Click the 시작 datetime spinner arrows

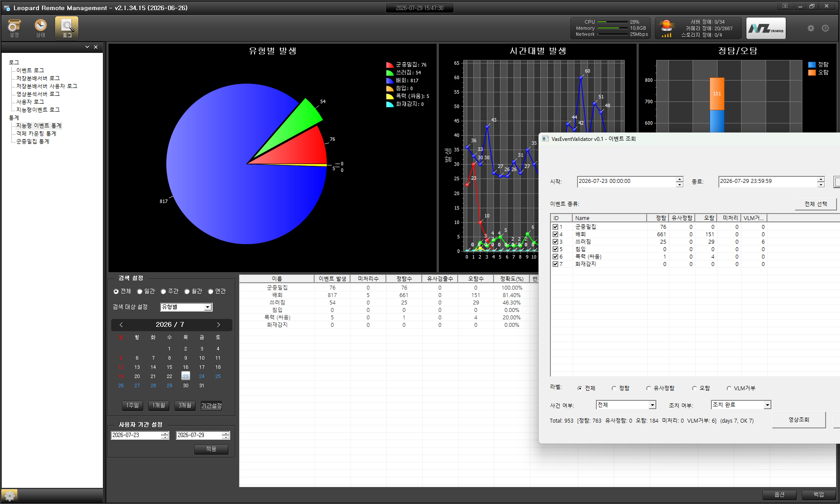(679, 182)
